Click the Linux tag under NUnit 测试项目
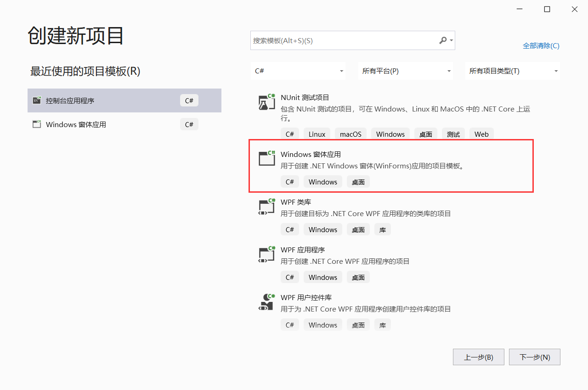This screenshot has height=390, width=588. pos(317,134)
